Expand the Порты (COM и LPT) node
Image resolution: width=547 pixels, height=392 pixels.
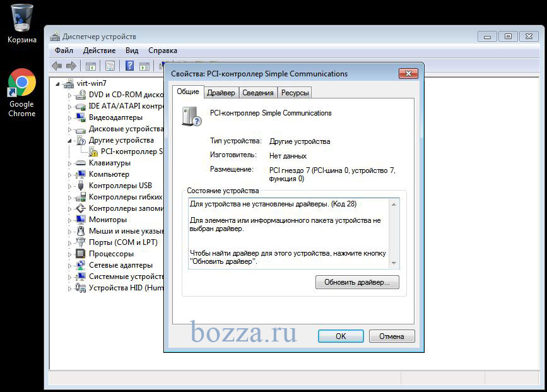70,242
